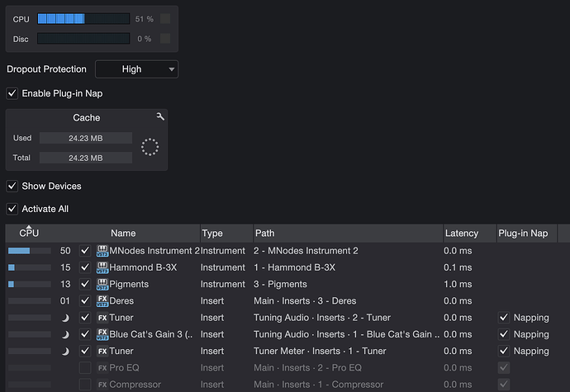Activate Pro EQ checkbox
Image resolution: width=570 pixels, height=392 pixels.
click(x=85, y=368)
